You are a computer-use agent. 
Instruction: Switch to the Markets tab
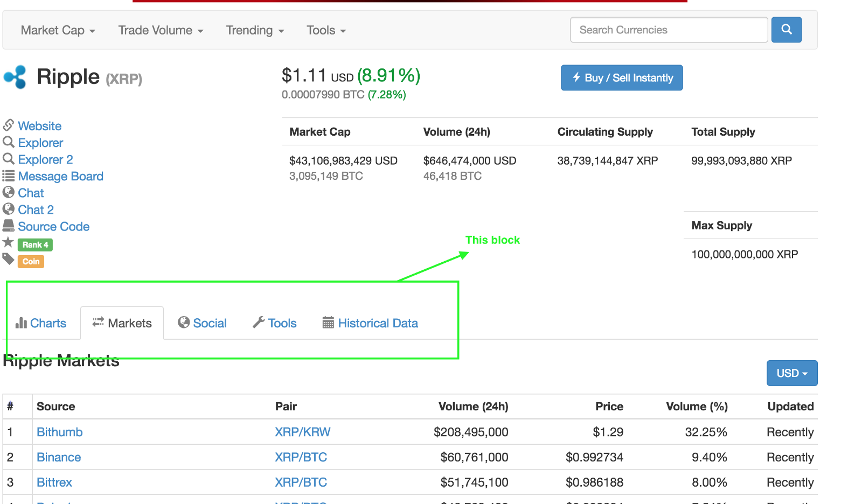click(122, 323)
